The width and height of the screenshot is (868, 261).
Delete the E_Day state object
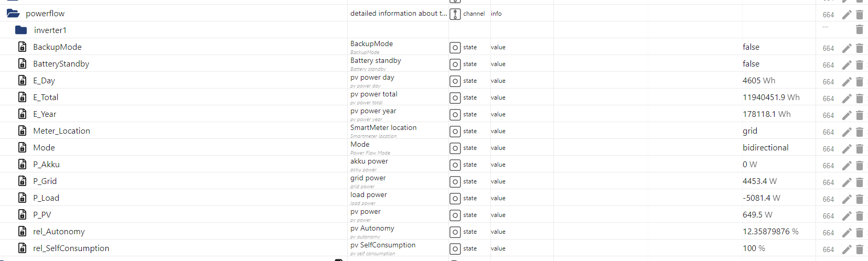tap(860, 82)
